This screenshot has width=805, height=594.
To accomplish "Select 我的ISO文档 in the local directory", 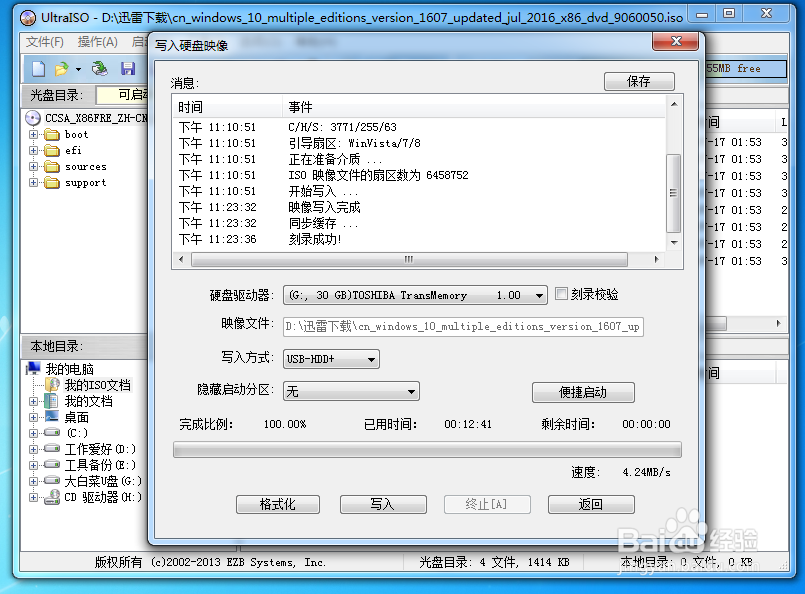I will click(97, 385).
